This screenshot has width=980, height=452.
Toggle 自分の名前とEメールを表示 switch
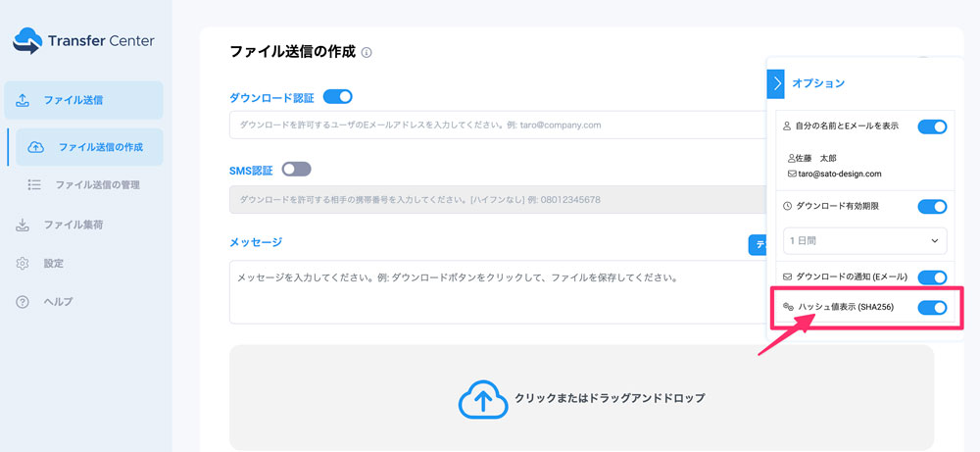coord(932,126)
